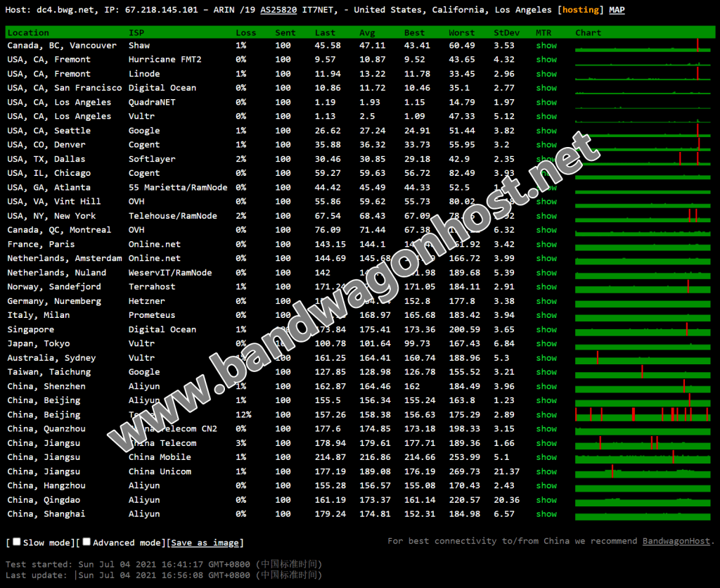The height and width of the screenshot is (588, 720).
Task: Click the StDev column header
Action: 506,32
